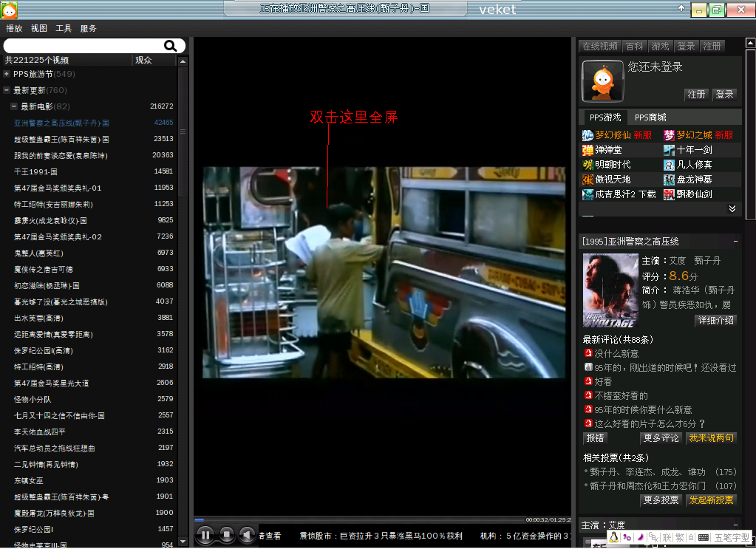Screen dimensions: 756x549
Task: Click the orange PPS mascot avatar
Action: 603,81
